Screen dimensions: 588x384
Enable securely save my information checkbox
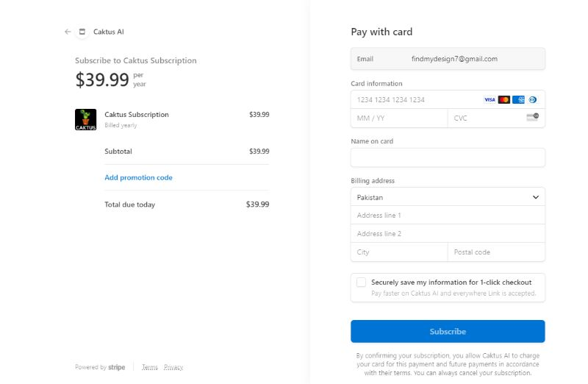pyautogui.click(x=361, y=282)
